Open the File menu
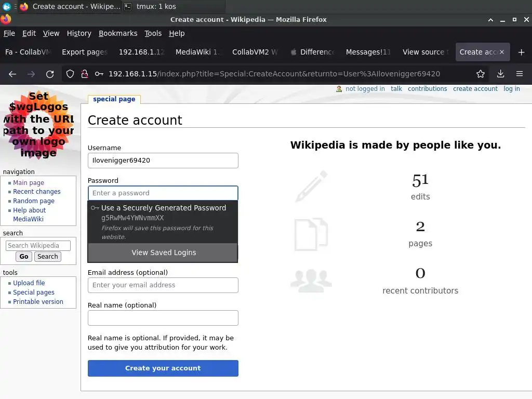 coord(9,33)
